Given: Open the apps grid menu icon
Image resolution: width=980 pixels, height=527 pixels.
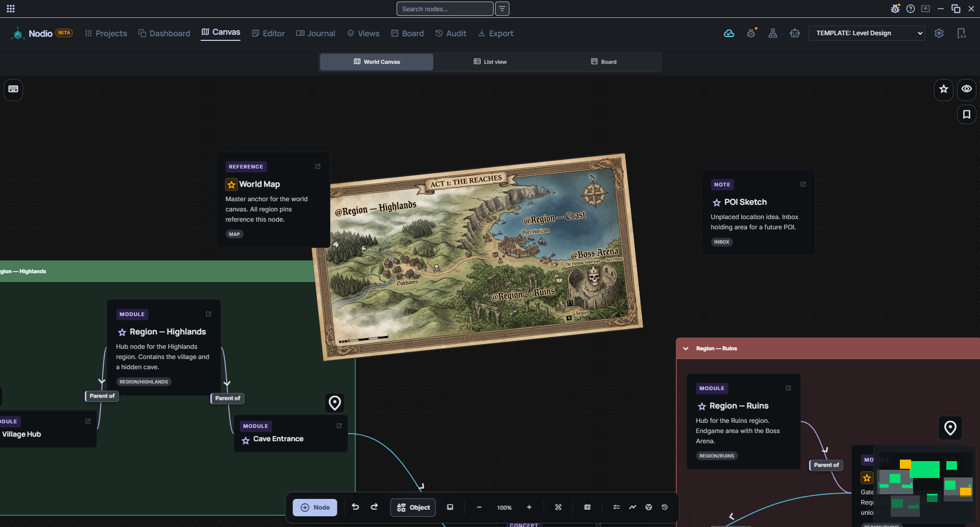Looking at the screenshot, I should [x=11, y=9].
